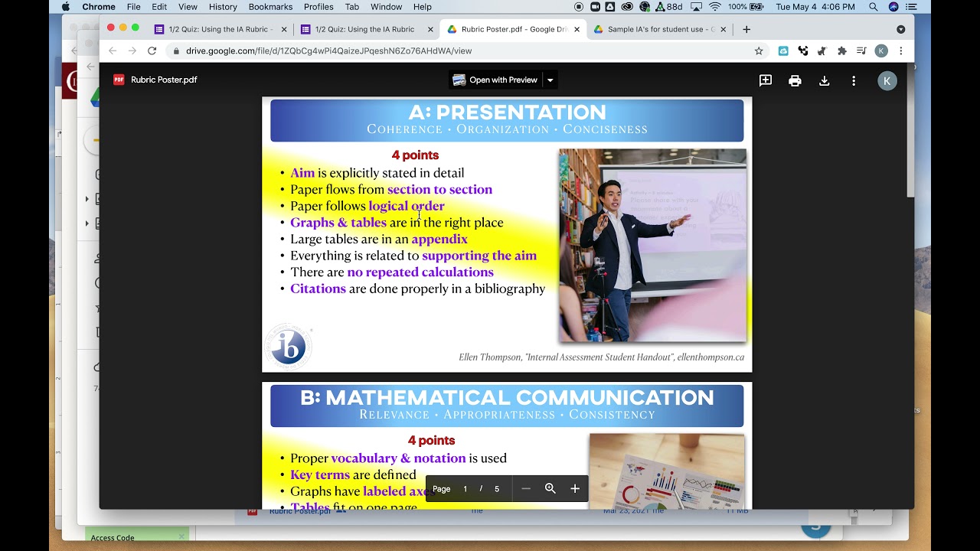Screen dimensions: 980x551
Task: Open the Tab menu
Action: coord(352,7)
